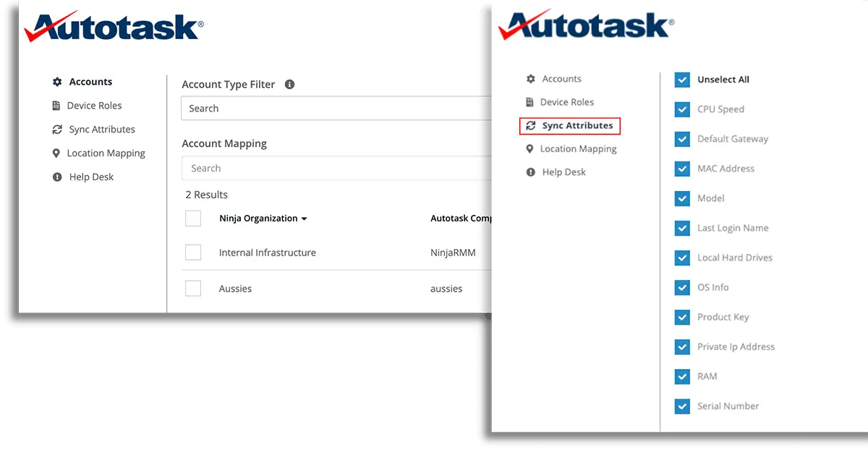This screenshot has width=868, height=456.
Task: Open Location Mapping in left window sidebar
Action: (x=106, y=153)
